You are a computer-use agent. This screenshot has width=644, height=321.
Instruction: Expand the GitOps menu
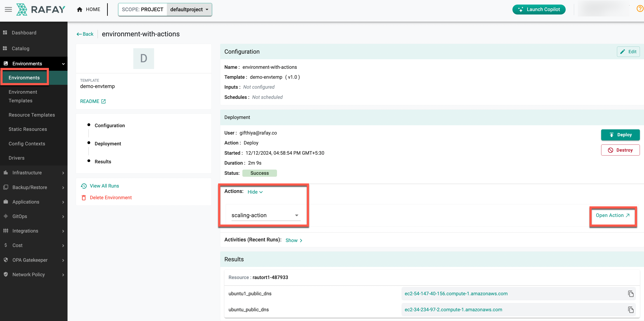point(63,217)
